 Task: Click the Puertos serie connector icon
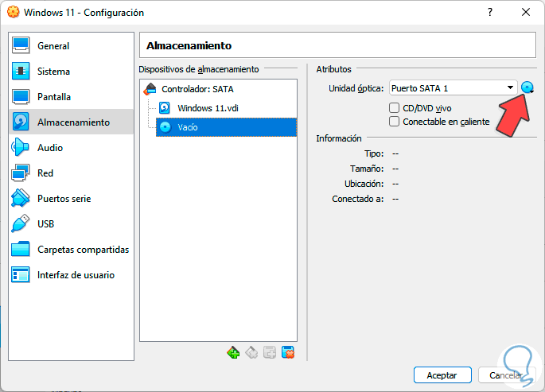point(21,198)
